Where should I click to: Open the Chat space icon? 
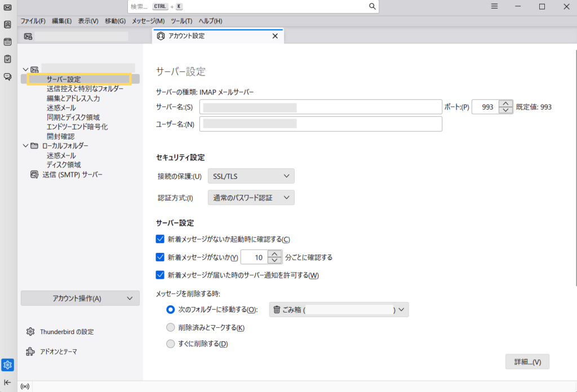[x=8, y=76]
